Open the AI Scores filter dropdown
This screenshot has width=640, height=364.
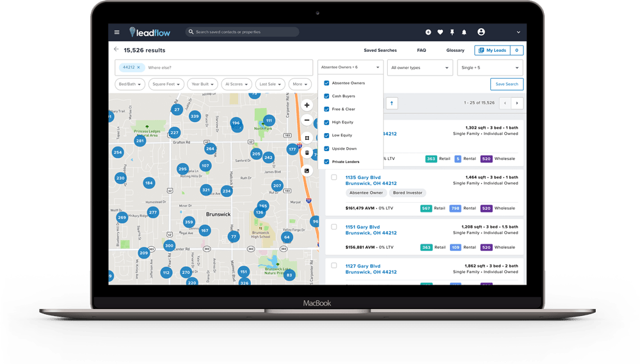pos(236,84)
